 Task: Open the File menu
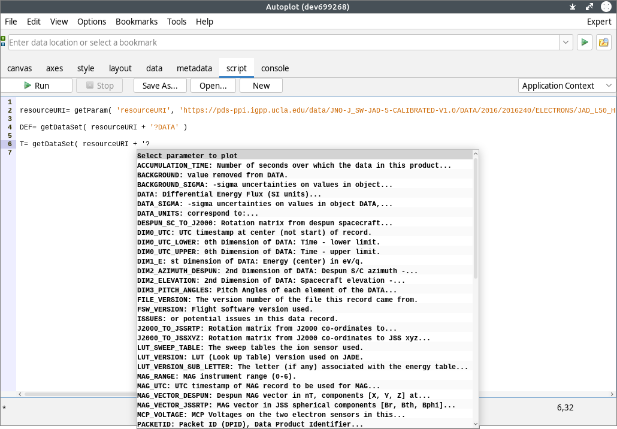(11, 22)
